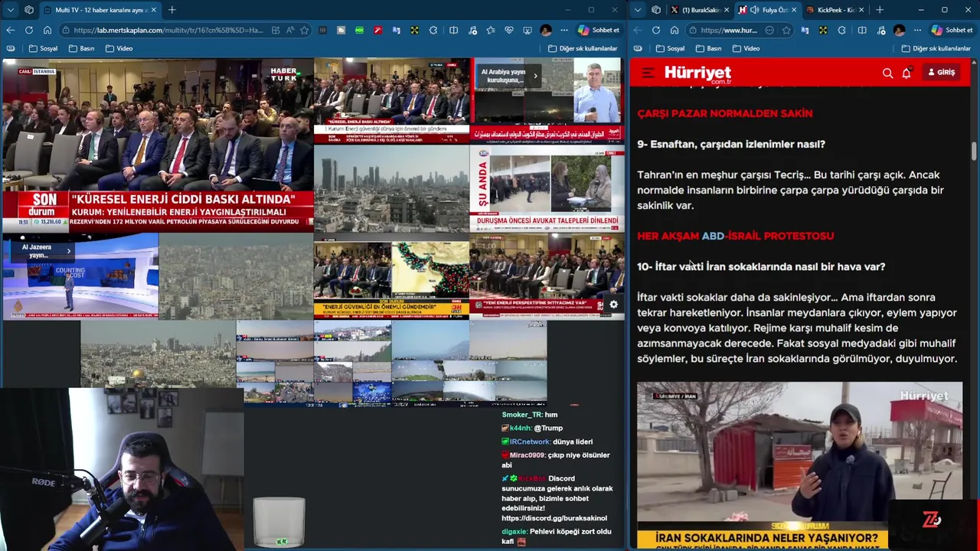Open Settings and more in Hürriyet window
Screen dimensions: 980x551
click(x=917, y=30)
